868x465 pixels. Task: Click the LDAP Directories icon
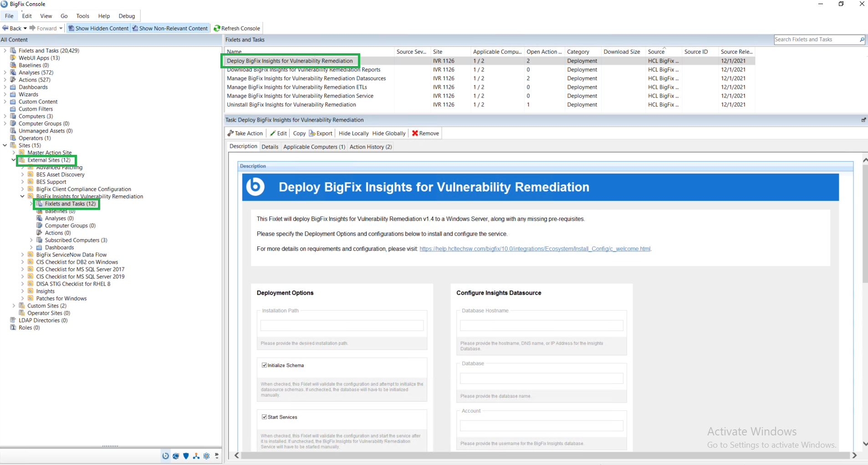(x=13, y=320)
